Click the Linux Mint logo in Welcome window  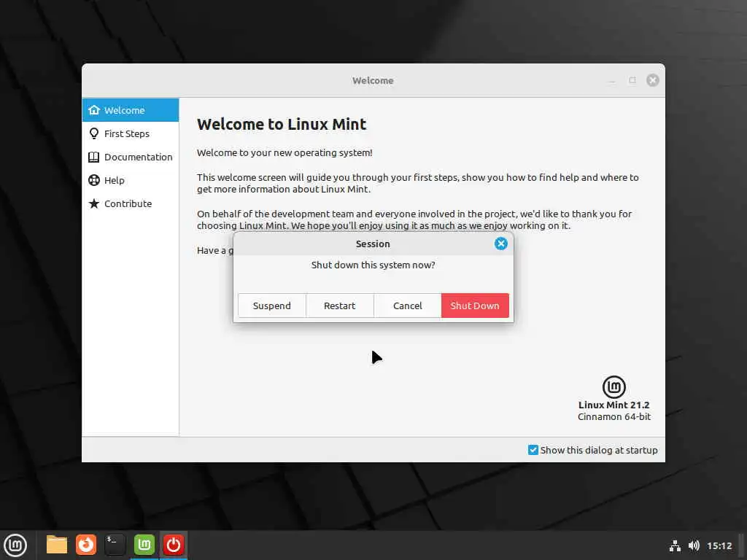(x=614, y=386)
